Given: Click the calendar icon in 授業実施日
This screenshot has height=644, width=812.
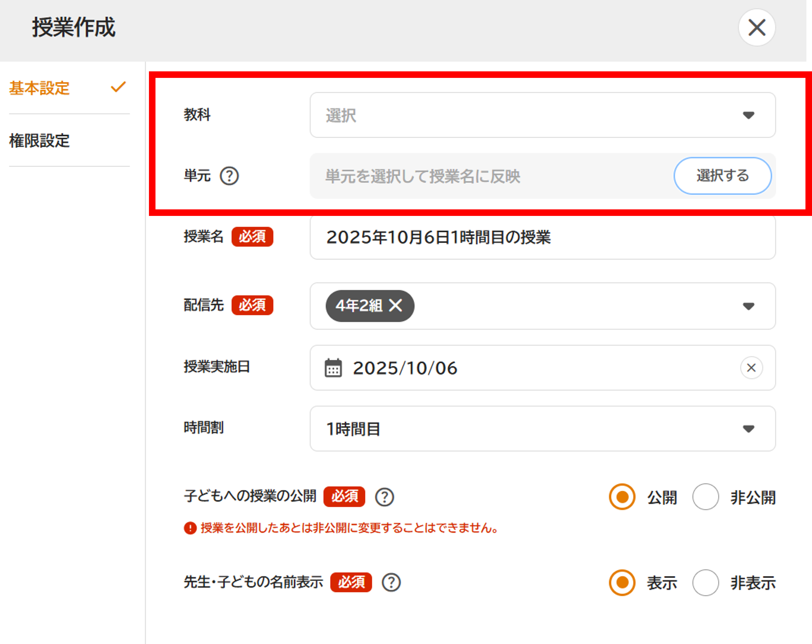Looking at the screenshot, I should click(333, 368).
